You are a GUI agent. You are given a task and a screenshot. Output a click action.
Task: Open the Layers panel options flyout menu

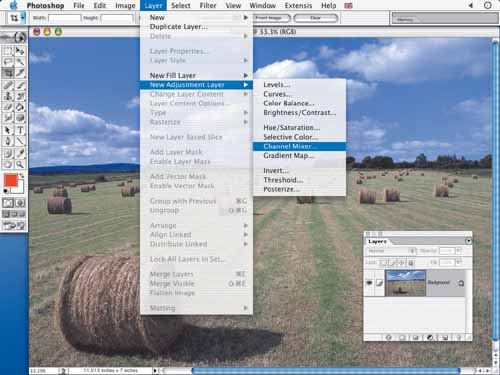tap(468, 241)
